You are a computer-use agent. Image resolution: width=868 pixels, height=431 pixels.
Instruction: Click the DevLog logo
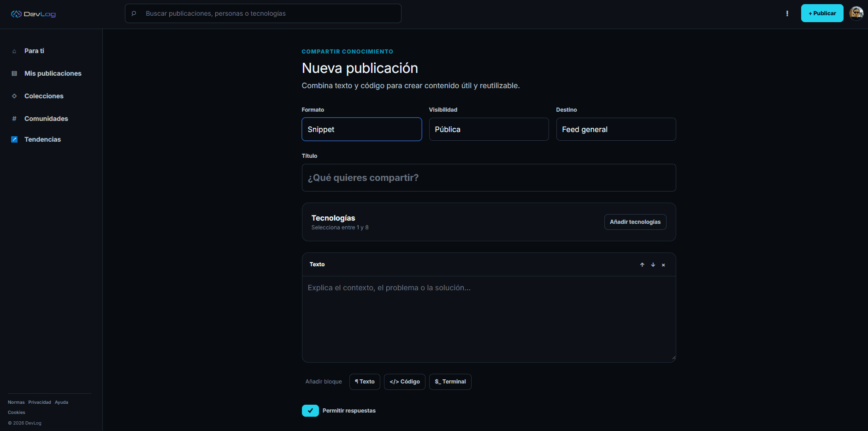point(33,14)
